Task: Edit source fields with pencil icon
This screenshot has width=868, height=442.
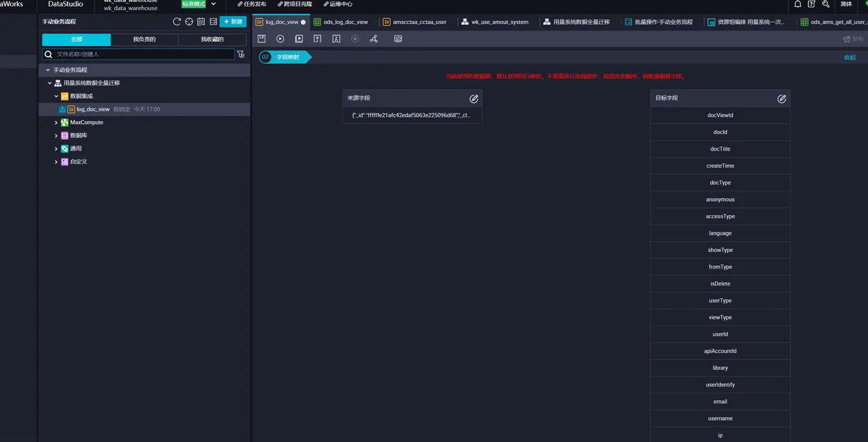Action: (474, 99)
